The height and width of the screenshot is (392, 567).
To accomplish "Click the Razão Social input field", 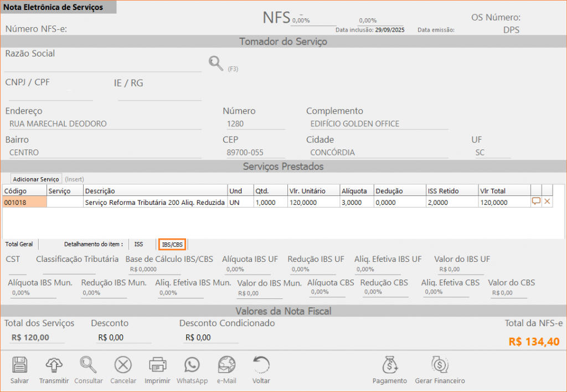I will pyautogui.click(x=103, y=66).
